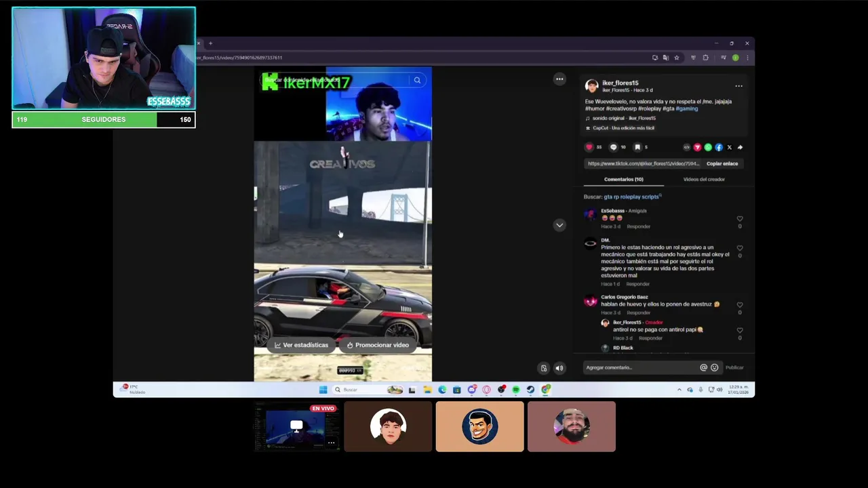Like Carlos Gregorio Baez's comment
This screenshot has height=488, width=868.
click(740, 305)
